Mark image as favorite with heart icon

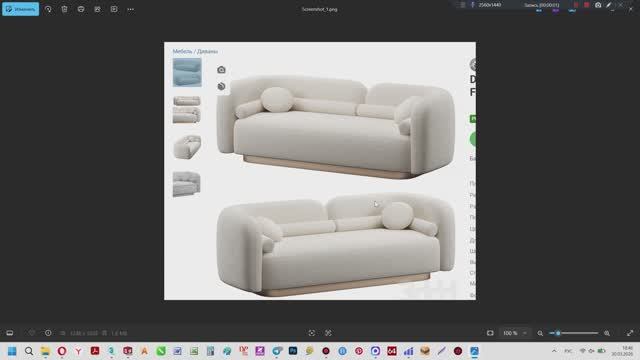[x=32, y=333]
